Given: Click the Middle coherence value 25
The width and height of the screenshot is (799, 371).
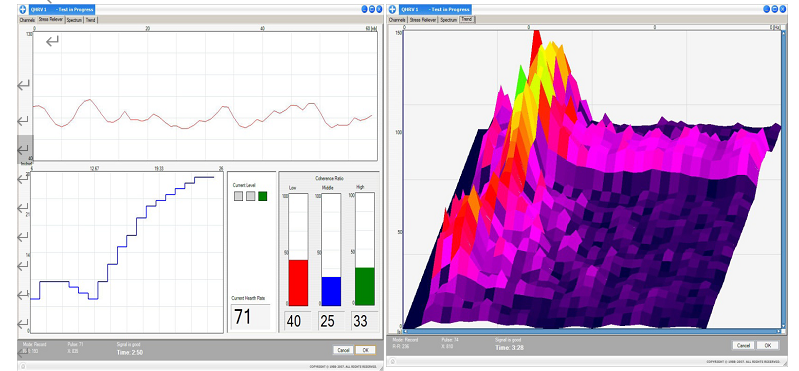Looking at the screenshot, I should point(329,321).
